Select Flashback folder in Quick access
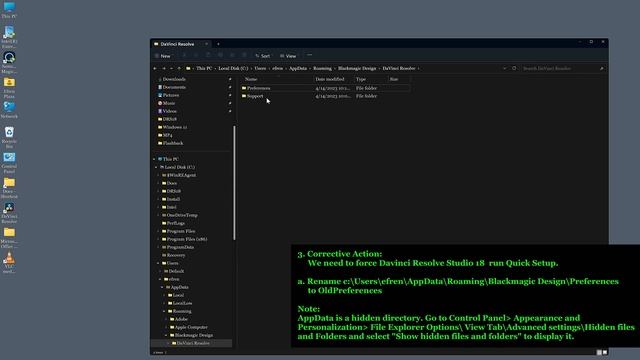The image size is (640, 360). pyautogui.click(x=173, y=143)
